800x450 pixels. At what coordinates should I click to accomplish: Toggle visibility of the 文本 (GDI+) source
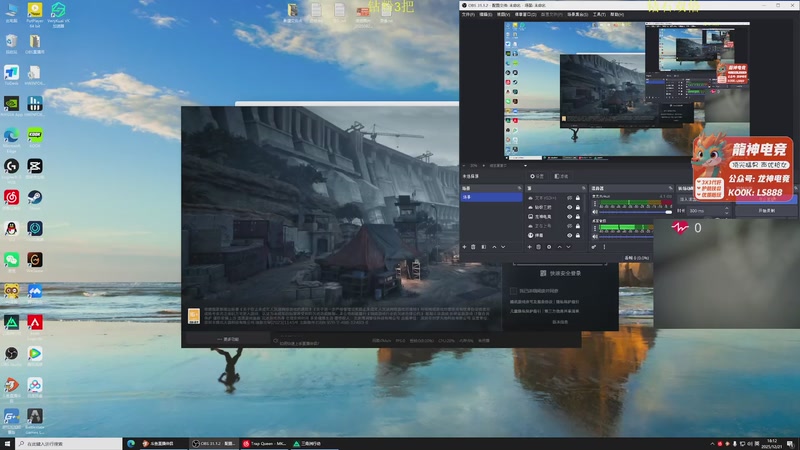[x=569, y=198]
